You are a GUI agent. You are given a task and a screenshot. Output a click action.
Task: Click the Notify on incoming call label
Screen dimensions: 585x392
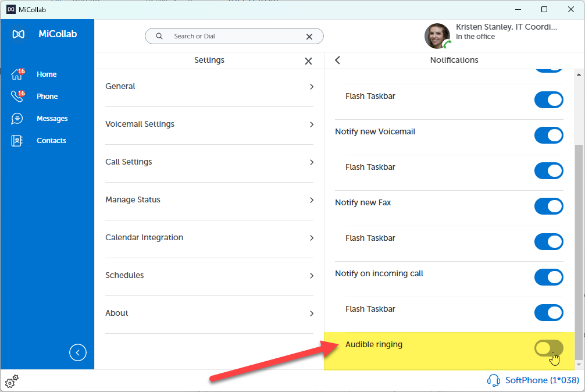tap(379, 273)
